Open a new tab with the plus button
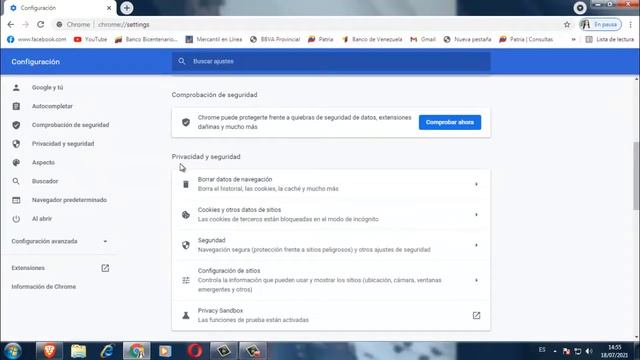 pos(127,8)
